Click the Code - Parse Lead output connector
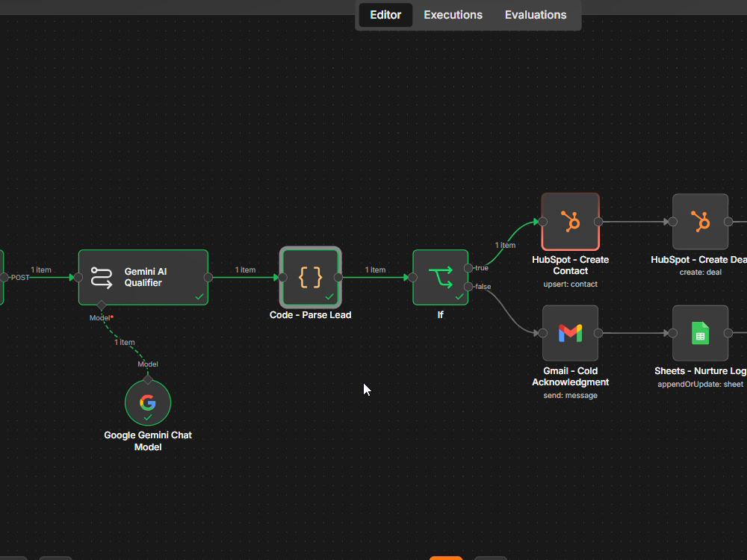This screenshot has height=560, width=747. tap(338, 277)
